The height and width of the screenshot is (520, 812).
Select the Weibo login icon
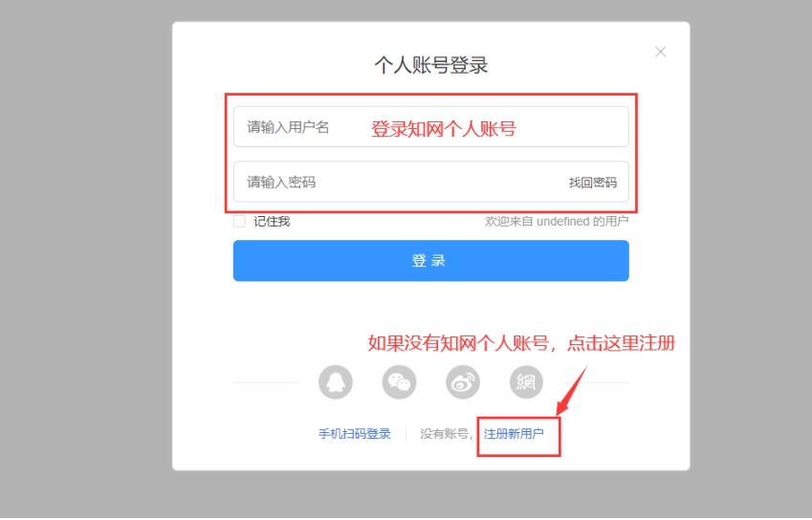coord(463,382)
